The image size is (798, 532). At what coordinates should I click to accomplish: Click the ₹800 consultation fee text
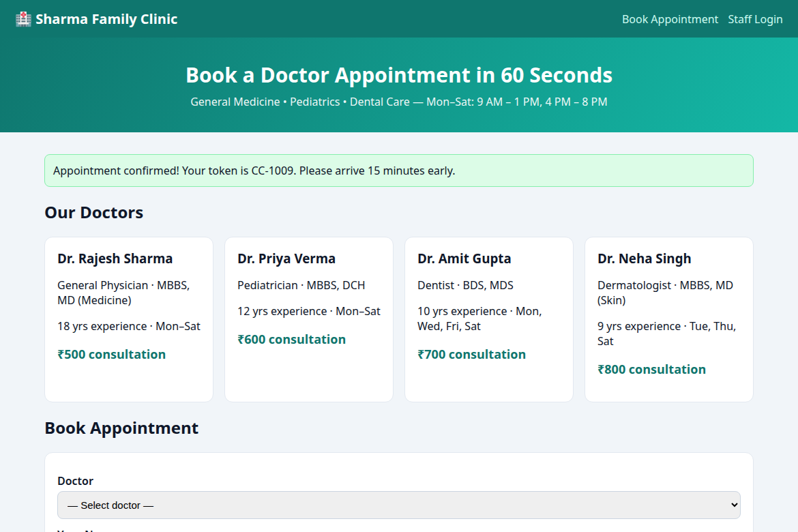click(651, 370)
